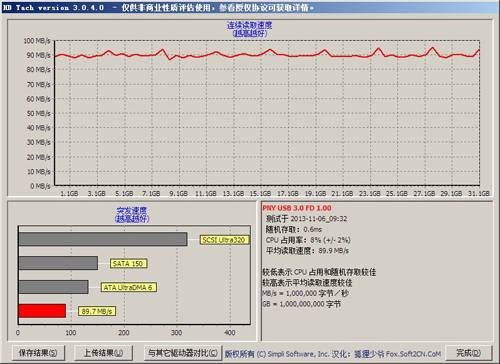Click the 平均读取速度: 89.9 MB/s line
500x364 pixels.
(307, 251)
